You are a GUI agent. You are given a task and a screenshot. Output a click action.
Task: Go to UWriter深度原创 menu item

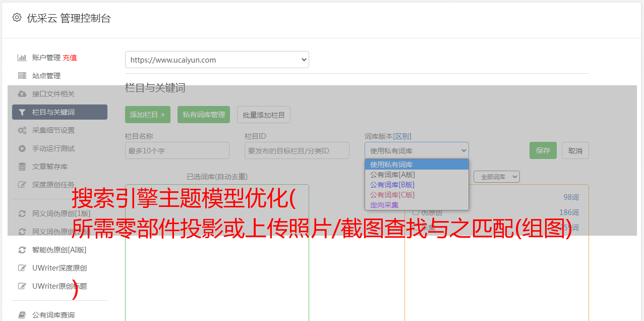pyautogui.click(x=60, y=268)
